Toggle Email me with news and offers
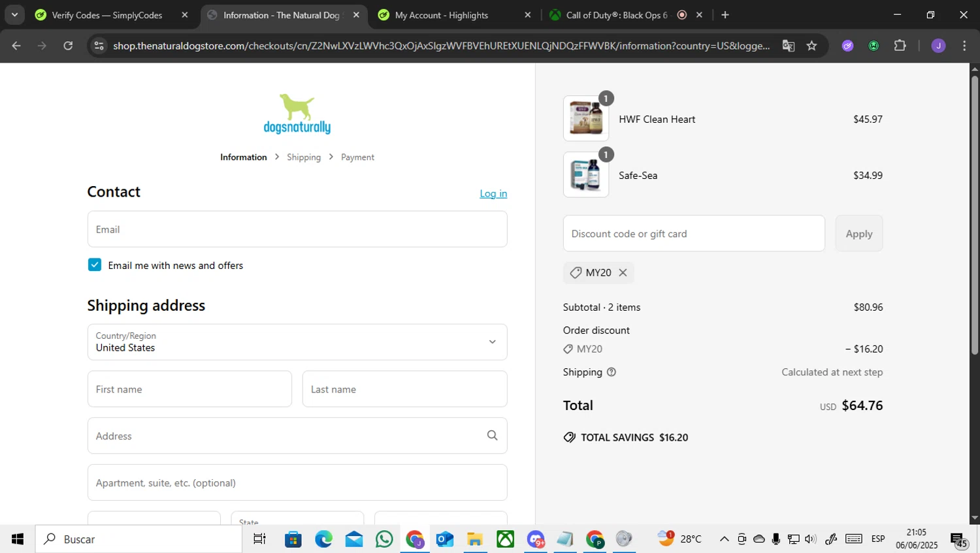Viewport: 980px width, 553px height. pyautogui.click(x=95, y=264)
